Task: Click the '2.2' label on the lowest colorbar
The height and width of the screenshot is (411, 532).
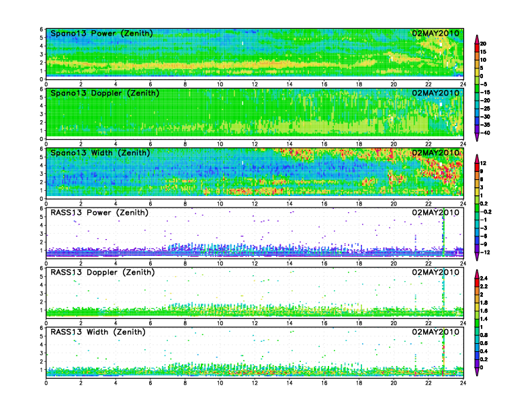Action: 484,286
